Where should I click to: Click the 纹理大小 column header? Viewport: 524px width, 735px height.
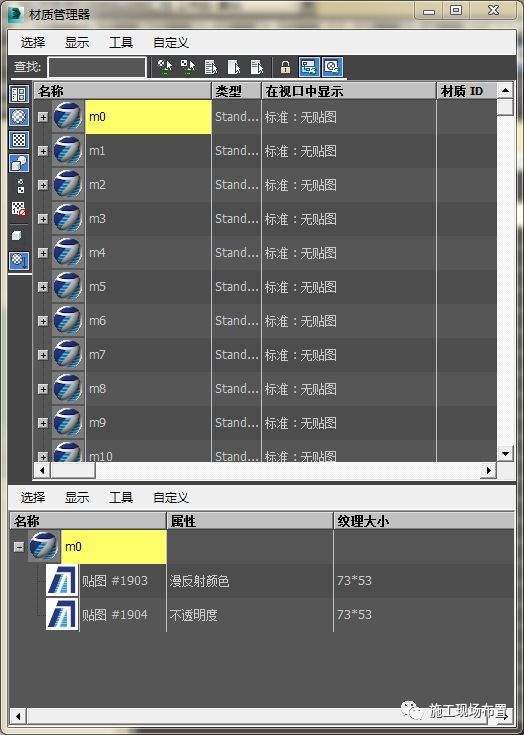tap(424, 521)
